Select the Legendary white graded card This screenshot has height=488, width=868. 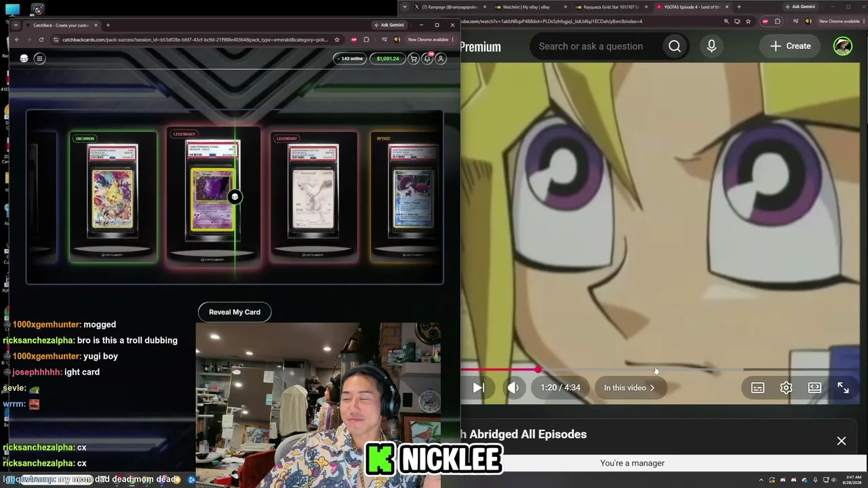click(x=313, y=197)
